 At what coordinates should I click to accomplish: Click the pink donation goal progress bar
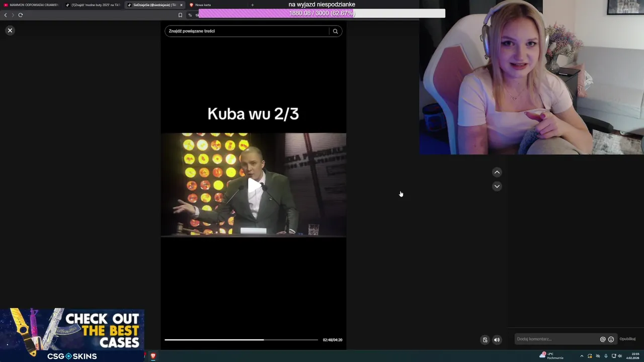click(322, 14)
